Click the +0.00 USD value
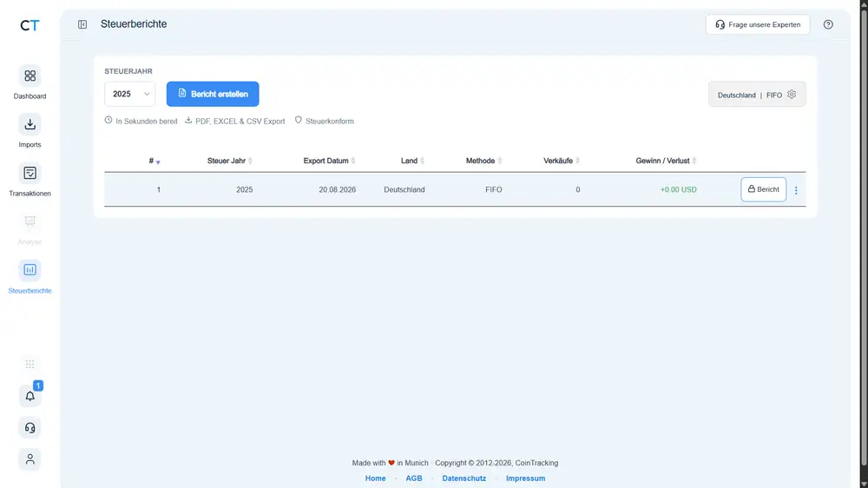Viewport: 868px width, 488px height. pyautogui.click(x=678, y=189)
